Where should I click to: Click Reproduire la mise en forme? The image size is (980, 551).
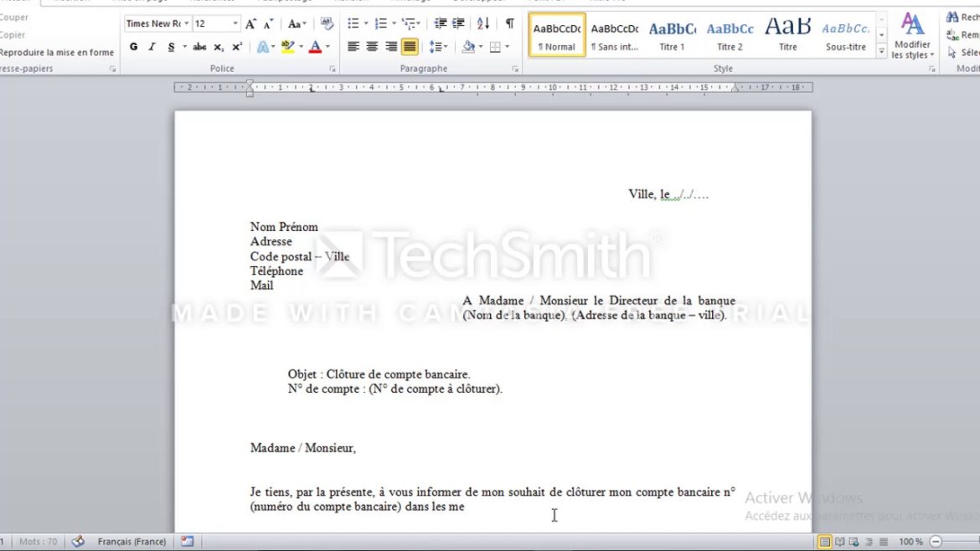point(57,52)
